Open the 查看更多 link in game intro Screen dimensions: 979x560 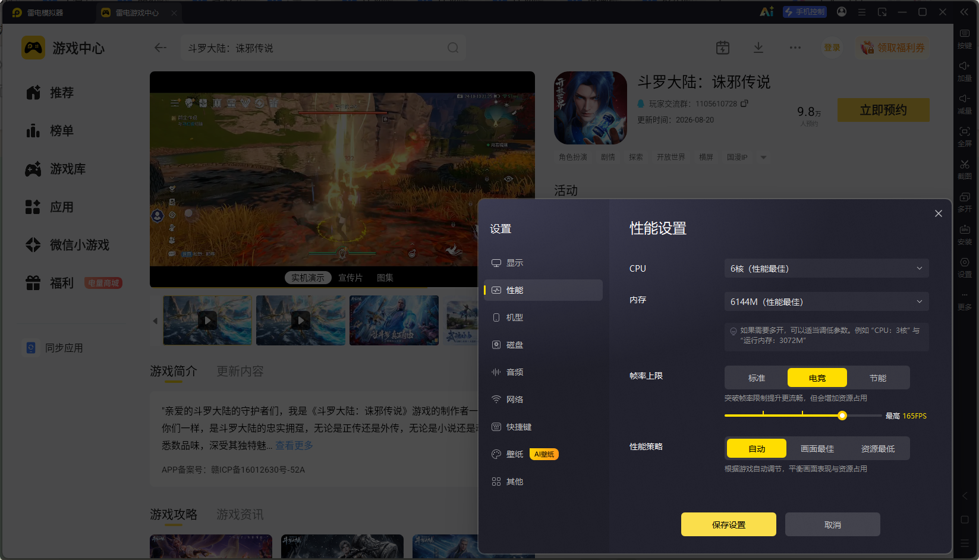pos(294,445)
